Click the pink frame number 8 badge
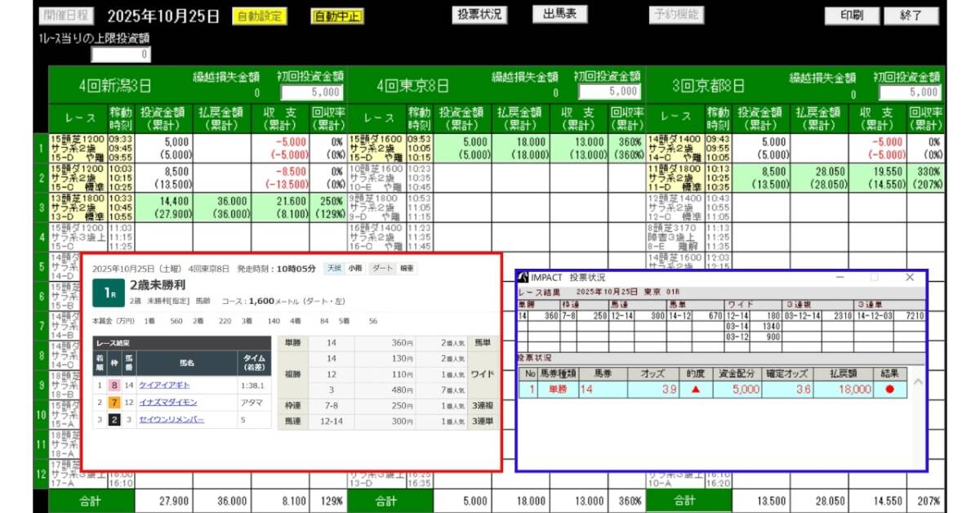 [115, 385]
